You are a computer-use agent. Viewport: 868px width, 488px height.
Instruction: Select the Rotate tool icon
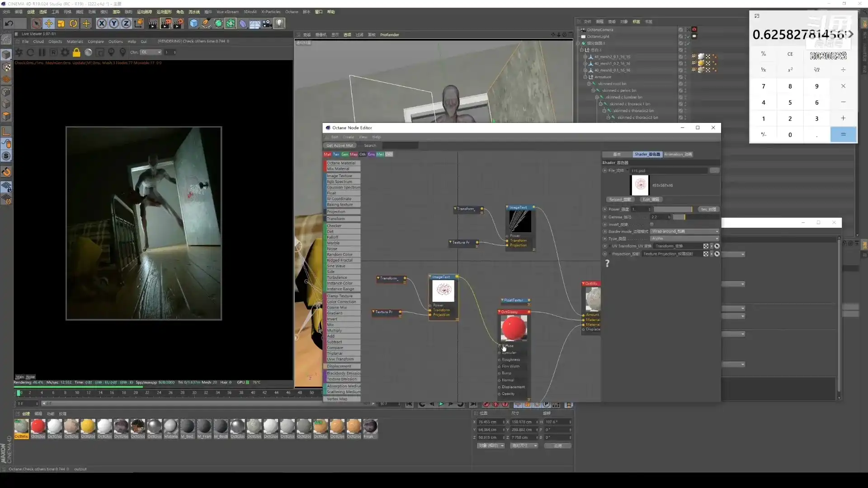[x=73, y=23]
